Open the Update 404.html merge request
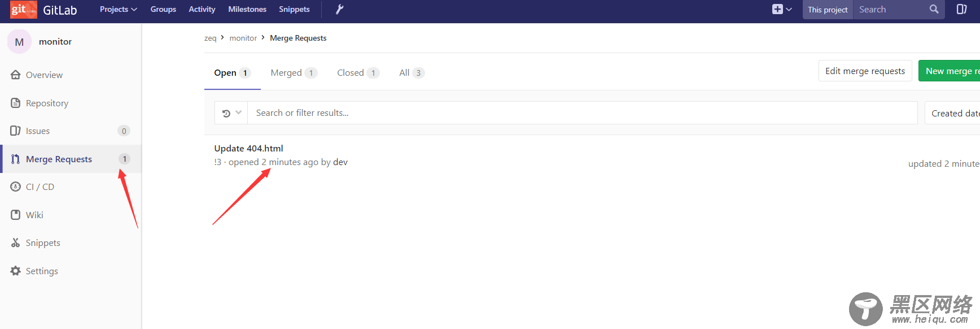 pyautogui.click(x=248, y=148)
